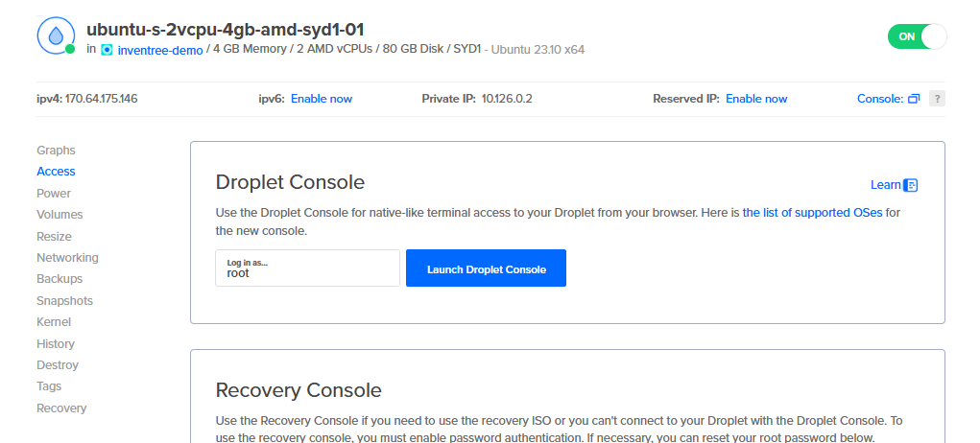Navigate to Networking in sidebar
The image size is (980, 443).
coord(67,258)
